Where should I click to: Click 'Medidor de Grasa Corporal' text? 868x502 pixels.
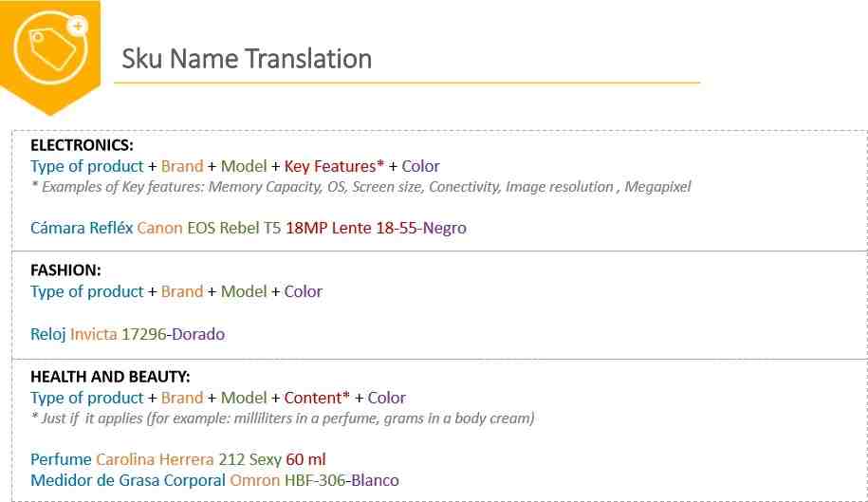click(128, 480)
